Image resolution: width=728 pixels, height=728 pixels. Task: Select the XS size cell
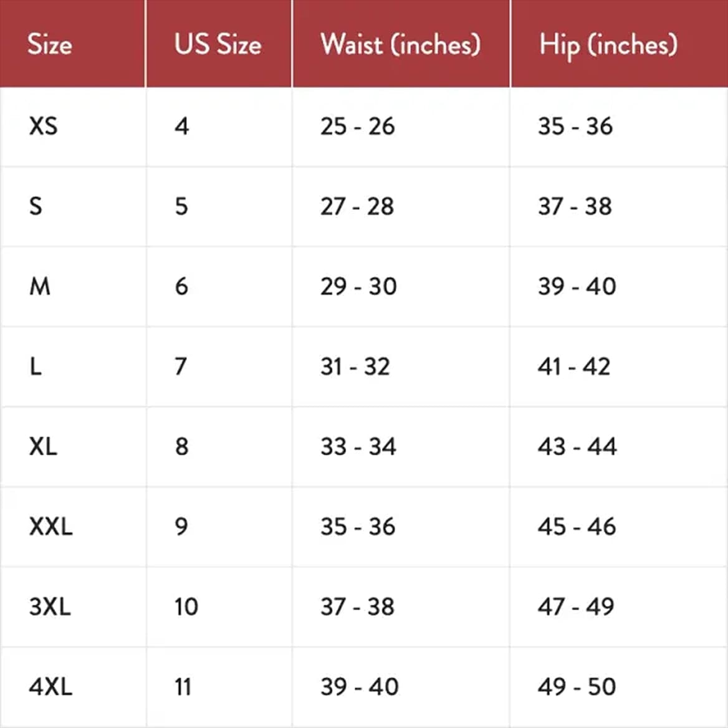[43, 126]
